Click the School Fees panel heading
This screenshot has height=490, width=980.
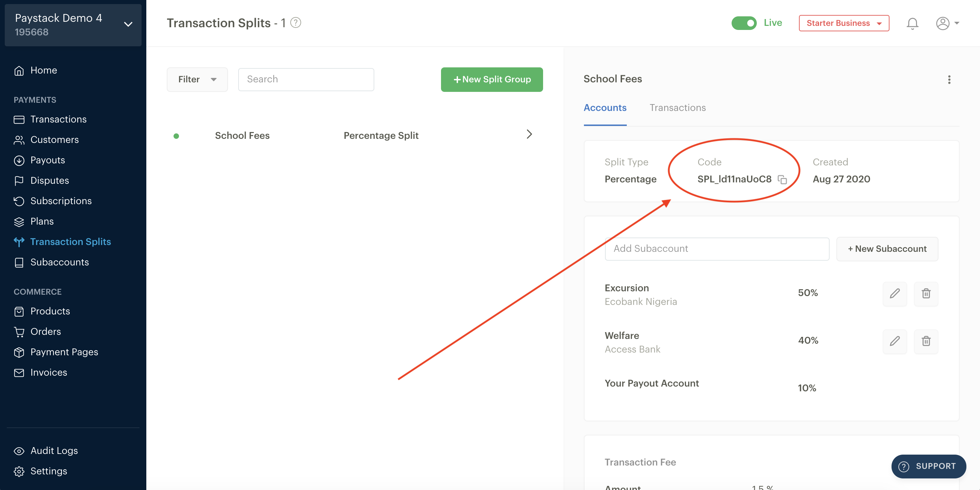[x=612, y=79]
